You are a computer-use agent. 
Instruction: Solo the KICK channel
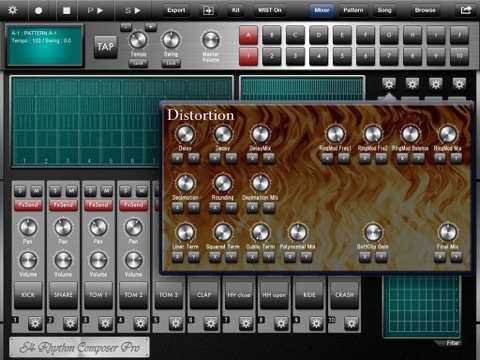pos(20,191)
